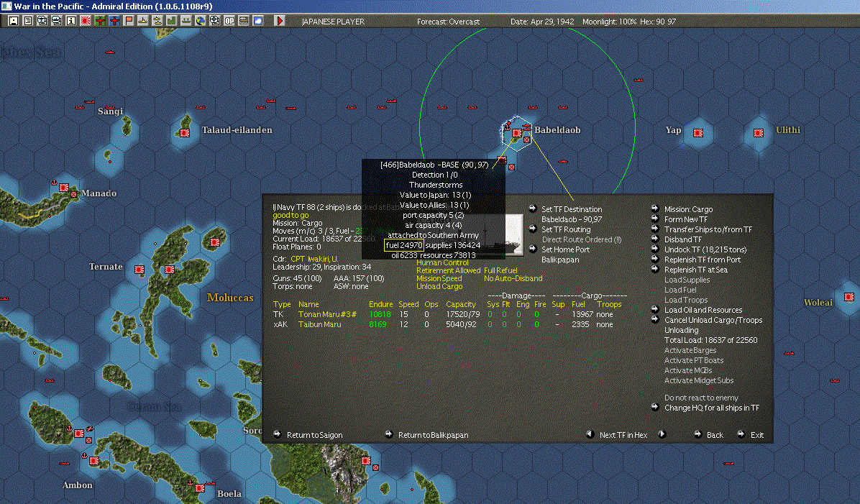This screenshot has height=504, width=860.
Task: Open Mission: Cargo selection
Action: click(x=688, y=209)
